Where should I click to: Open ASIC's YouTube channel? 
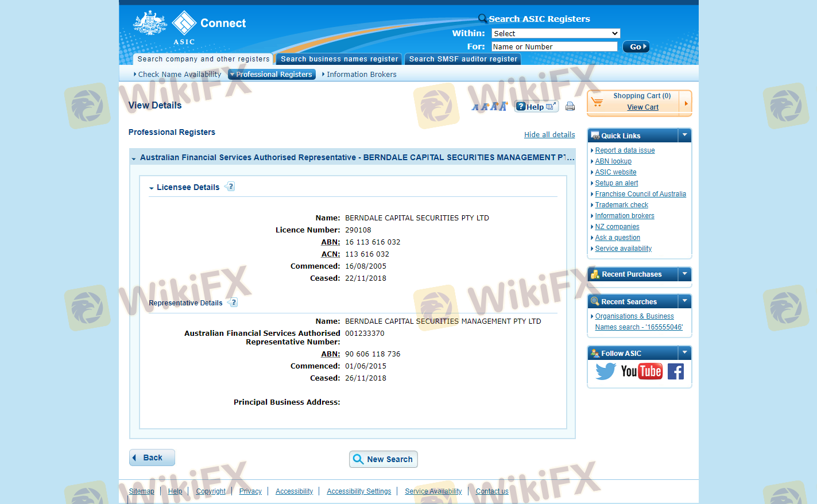point(641,371)
